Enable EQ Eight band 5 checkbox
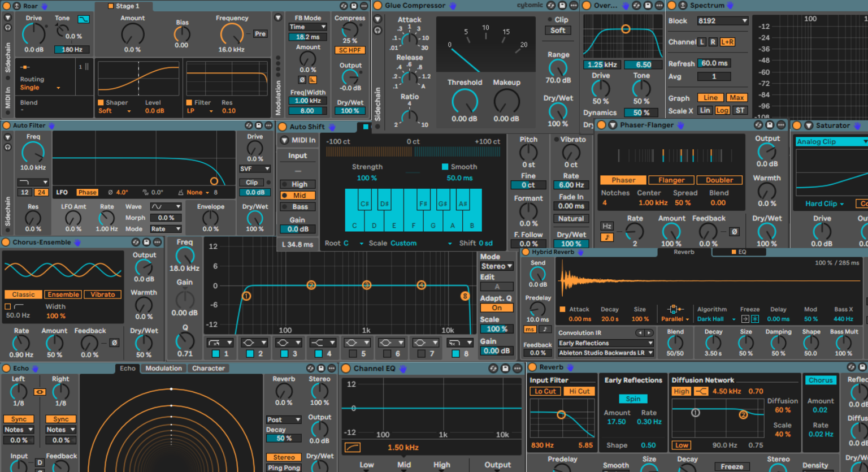Viewport: 868px width, 472px height. pyautogui.click(x=353, y=354)
